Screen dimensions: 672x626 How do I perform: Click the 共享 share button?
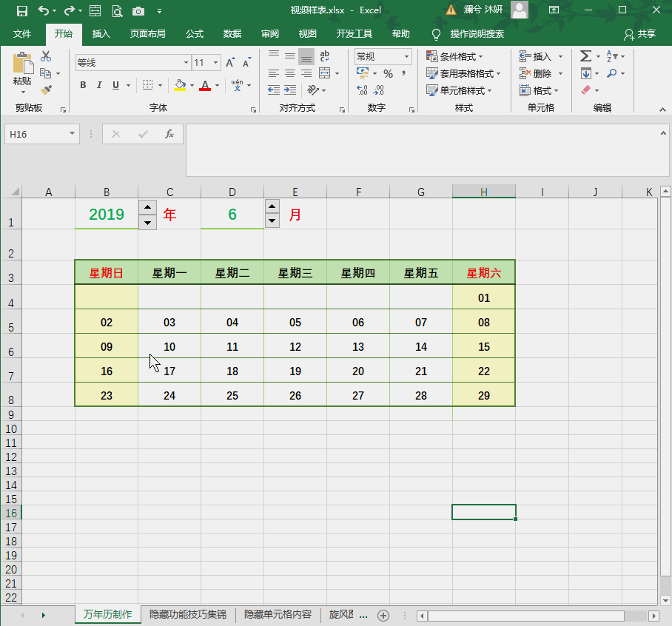639,34
